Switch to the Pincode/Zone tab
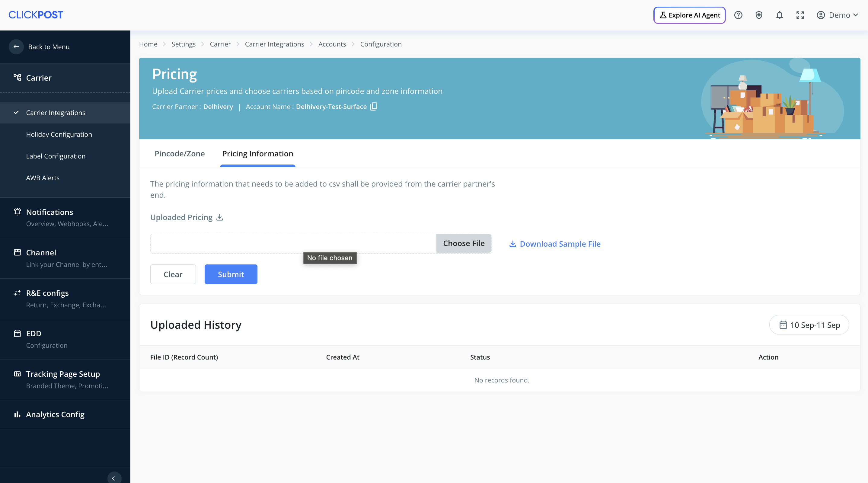 pyautogui.click(x=180, y=154)
